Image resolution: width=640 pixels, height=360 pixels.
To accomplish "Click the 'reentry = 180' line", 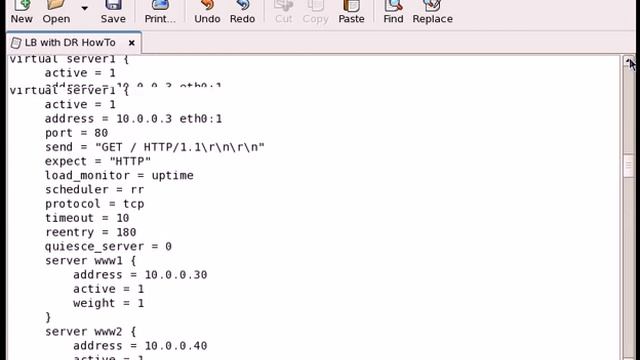I will [91, 233].
